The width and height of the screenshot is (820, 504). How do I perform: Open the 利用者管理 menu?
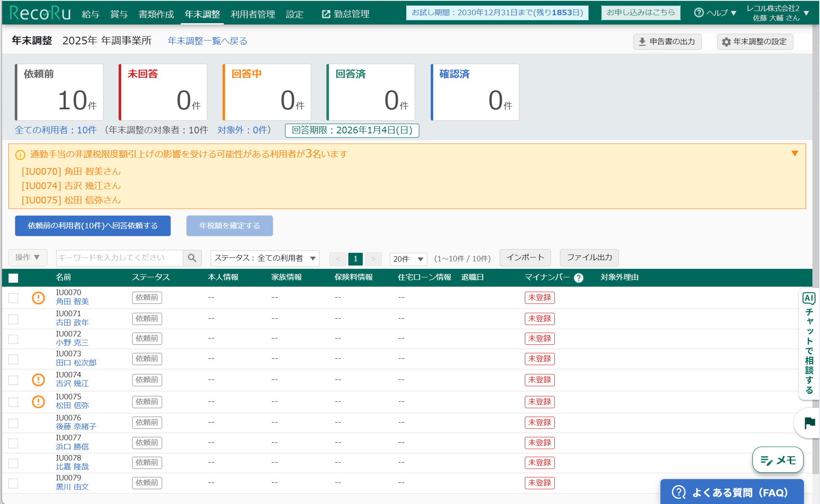pyautogui.click(x=253, y=14)
